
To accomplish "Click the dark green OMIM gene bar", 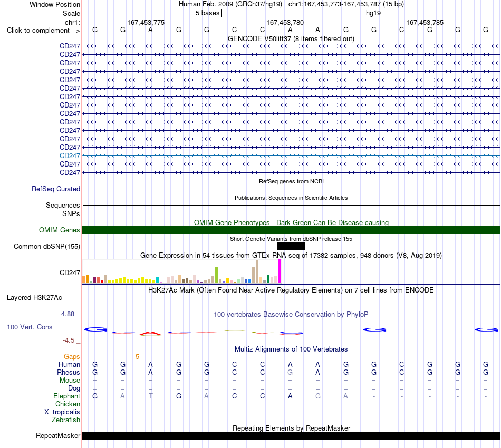I will pyautogui.click(x=291, y=230).
